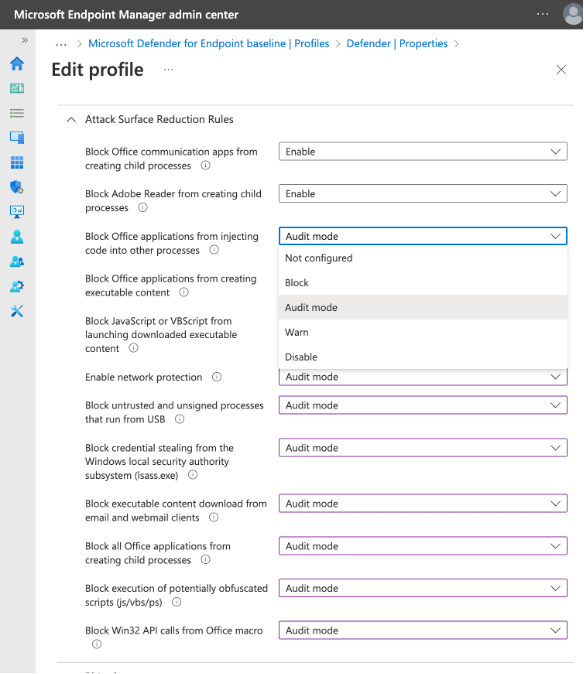The height and width of the screenshot is (674, 584).
Task: Show info for untrusted USB processes rule
Action: (x=180, y=419)
